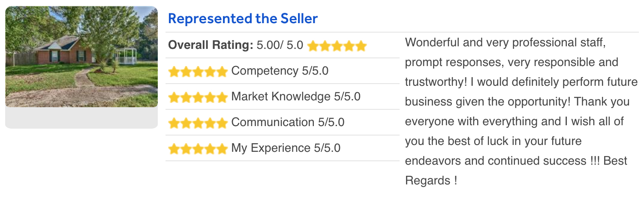Screen dimensions: 644x211
Task: Click the Represented the Seller heading link
Action: tap(243, 19)
